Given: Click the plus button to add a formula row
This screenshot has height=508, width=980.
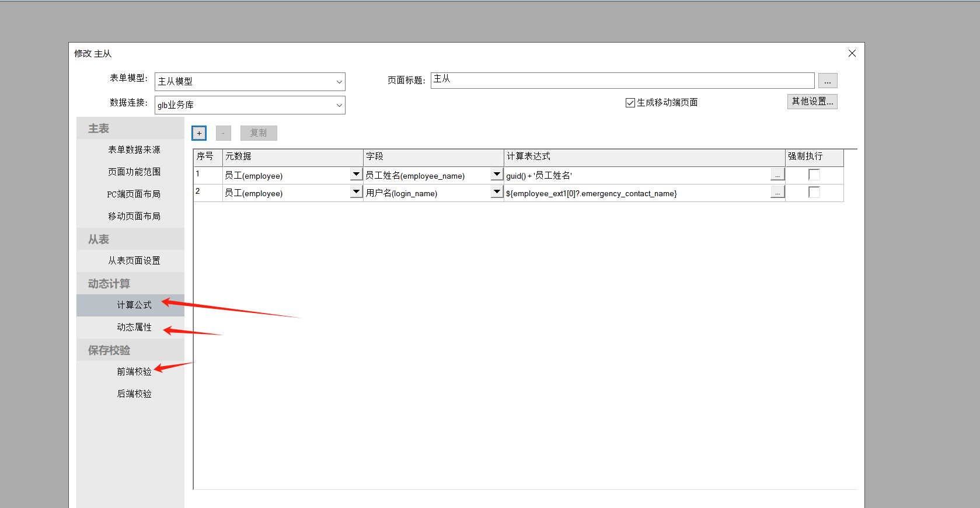Looking at the screenshot, I should tap(199, 133).
